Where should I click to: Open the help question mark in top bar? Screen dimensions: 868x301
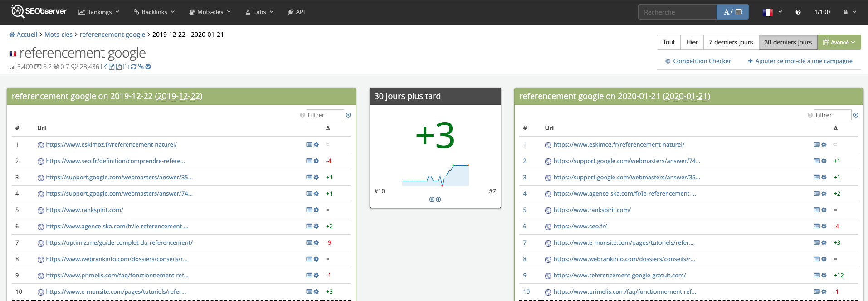(798, 12)
